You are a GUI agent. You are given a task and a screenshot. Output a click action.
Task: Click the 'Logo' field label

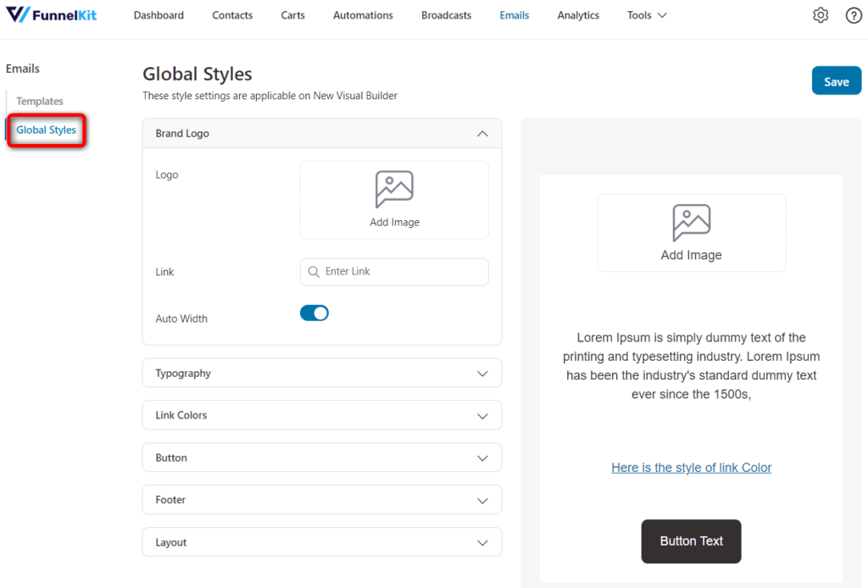pyautogui.click(x=167, y=175)
